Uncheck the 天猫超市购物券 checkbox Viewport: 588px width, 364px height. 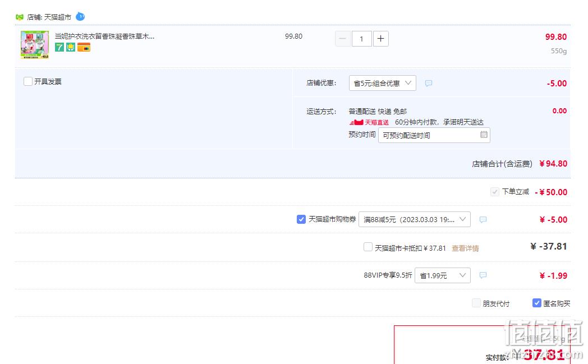tap(301, 219)
